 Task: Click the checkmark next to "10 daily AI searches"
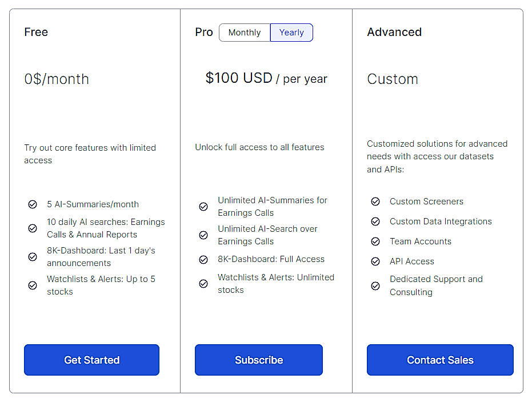coord(33,228)
